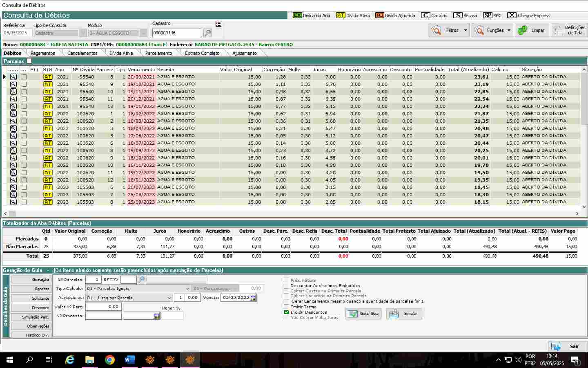Screen dimensions: 588x368
Task: Open the Vencto date calendar picker
Action: (x=253, y=298)
